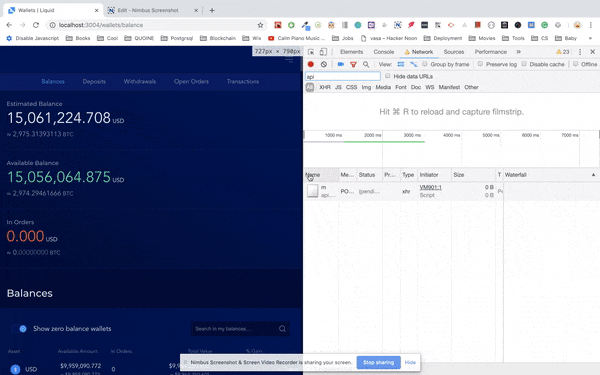The width and height of the screenshot is (600, 375).
Task: Enable Preserve log checkbox
Action: click(x=480, y=64)
